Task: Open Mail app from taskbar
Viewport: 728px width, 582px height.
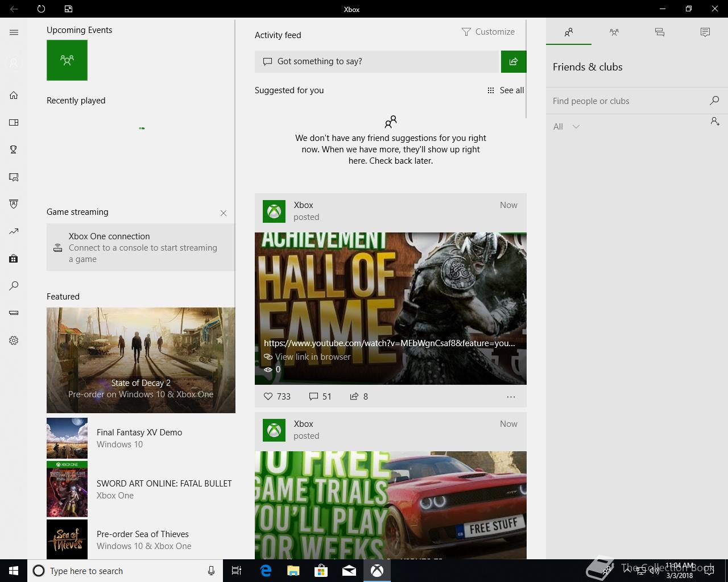Action: (x=349, y=571)
